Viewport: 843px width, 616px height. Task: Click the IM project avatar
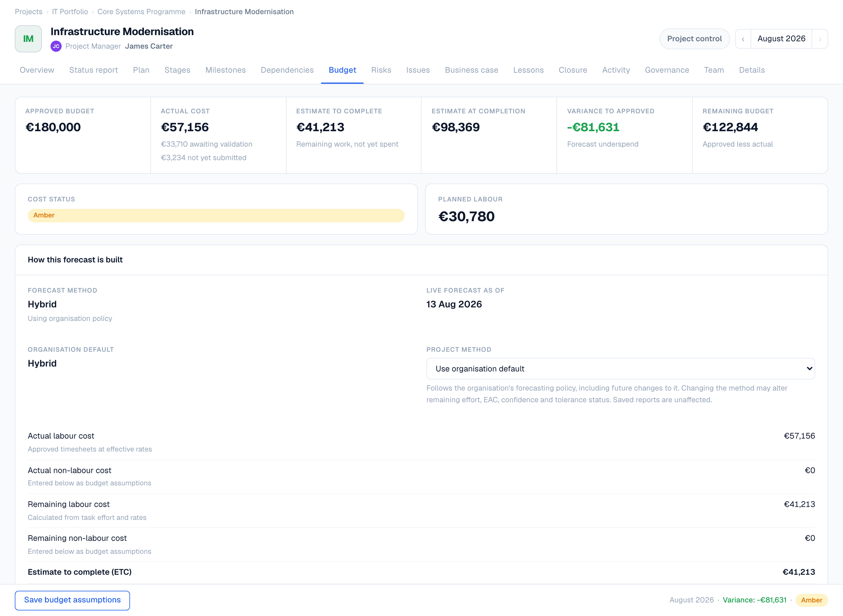tap(28, 39)
